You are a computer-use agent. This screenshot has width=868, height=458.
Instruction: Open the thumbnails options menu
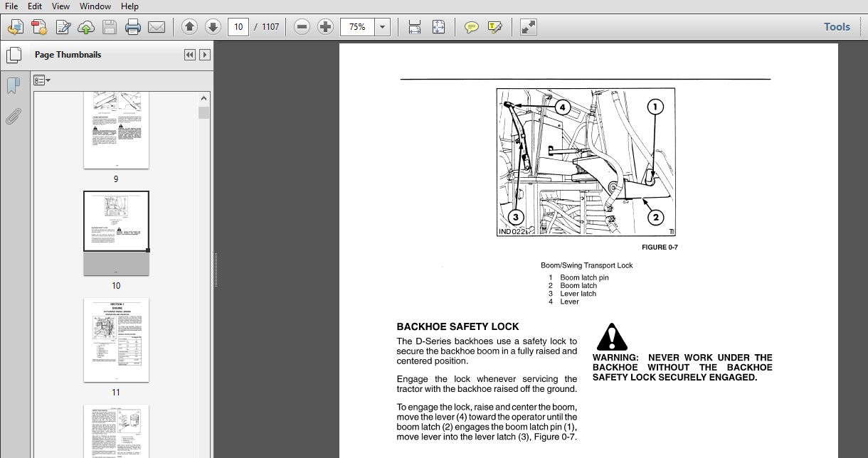coord(41,80)
